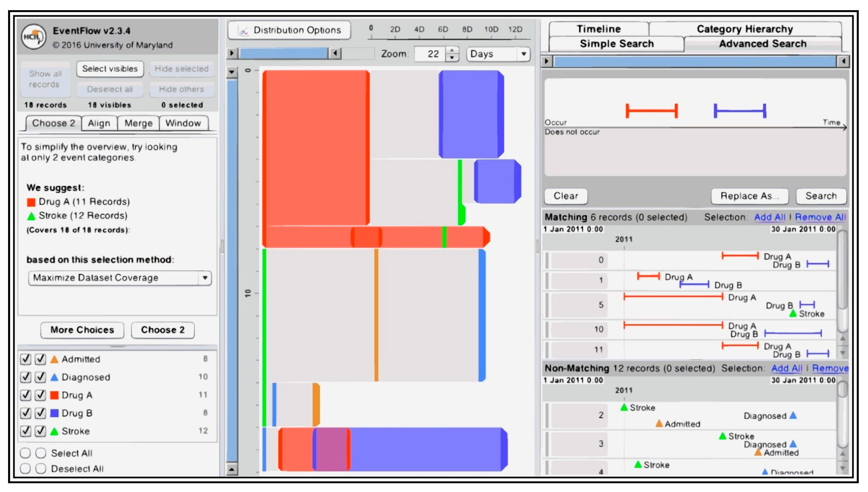Click the zoom slider's right-pointing arrow
Screen dimensions: 868x492
point(232,53)
